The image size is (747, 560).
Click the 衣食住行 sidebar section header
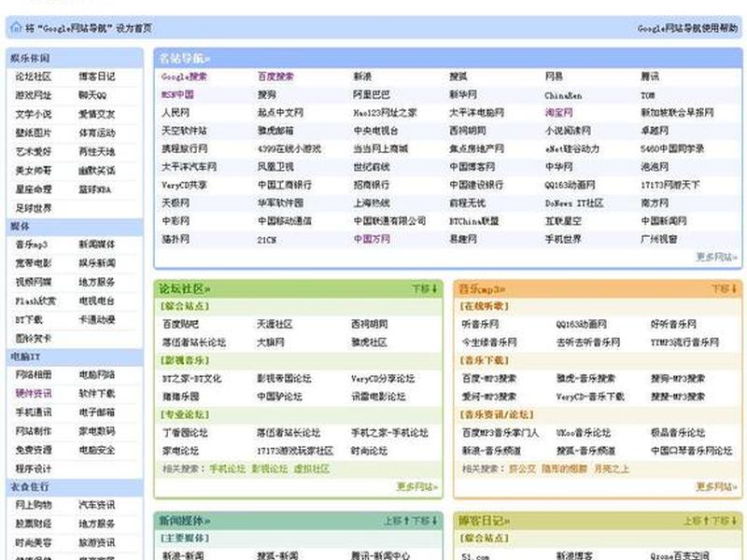click(x=30, y=486)
